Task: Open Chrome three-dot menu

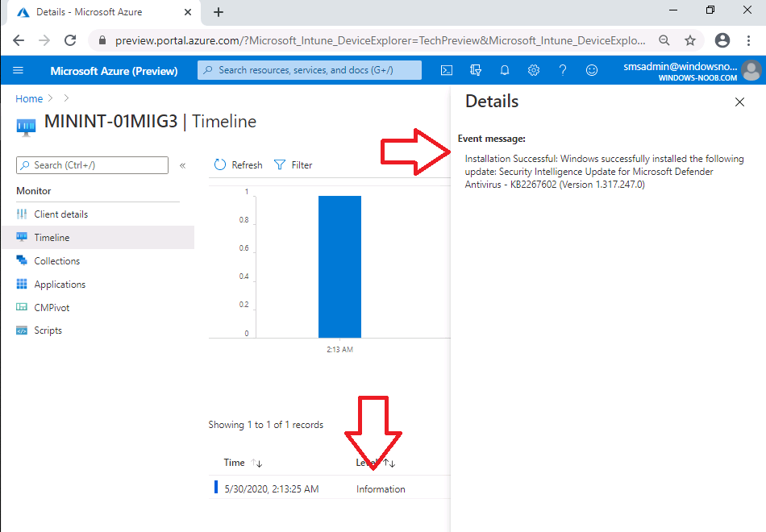Action: (x=748, y=40)
